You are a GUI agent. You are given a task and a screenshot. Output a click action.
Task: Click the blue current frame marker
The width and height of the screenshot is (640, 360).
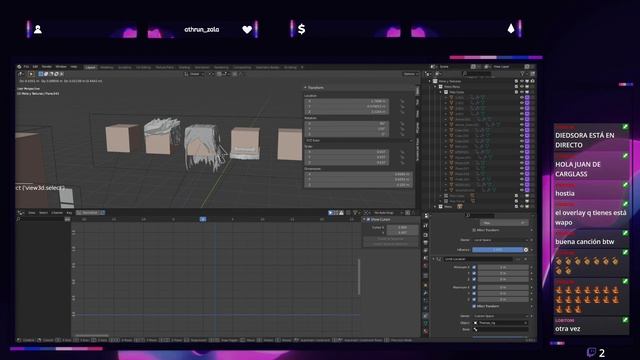coord(203,219)
